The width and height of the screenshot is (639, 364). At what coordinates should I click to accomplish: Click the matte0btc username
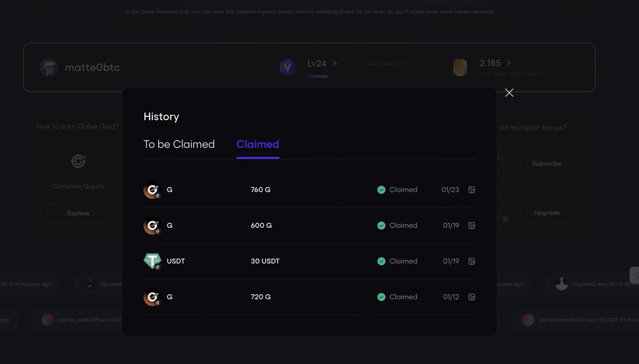tap(93, 68)
